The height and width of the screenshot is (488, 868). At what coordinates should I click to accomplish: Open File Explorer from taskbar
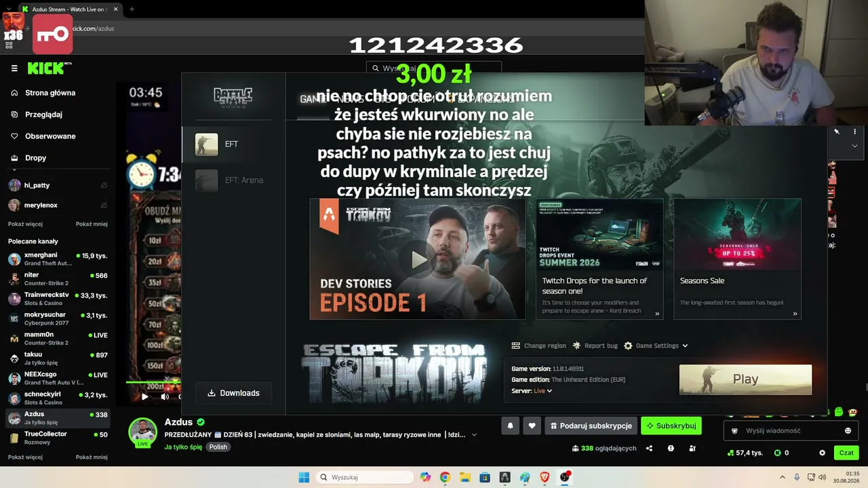click(465, 477)
